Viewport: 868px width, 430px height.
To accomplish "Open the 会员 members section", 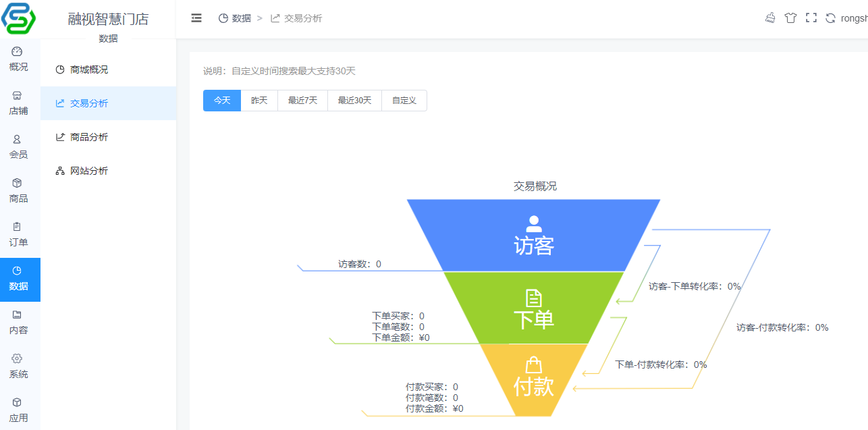I will (19, 147).
